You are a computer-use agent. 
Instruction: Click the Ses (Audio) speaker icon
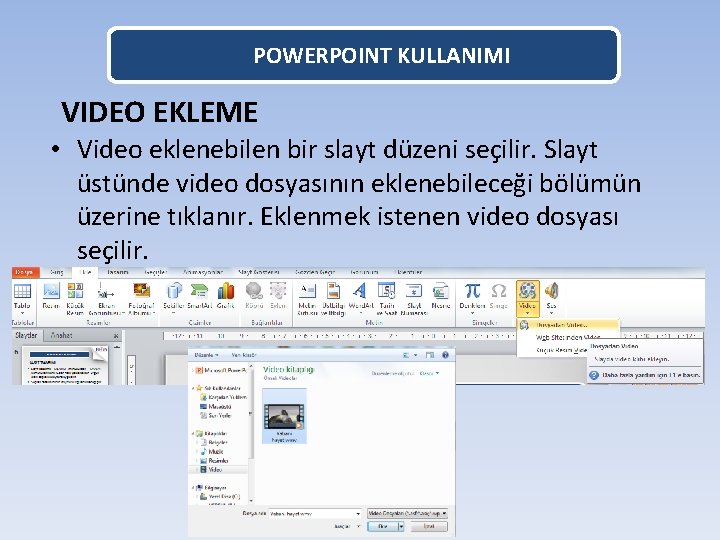coord(551,291)
